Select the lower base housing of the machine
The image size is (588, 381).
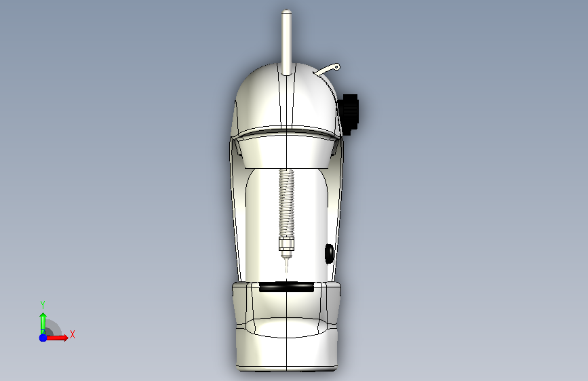coord(286,326)
